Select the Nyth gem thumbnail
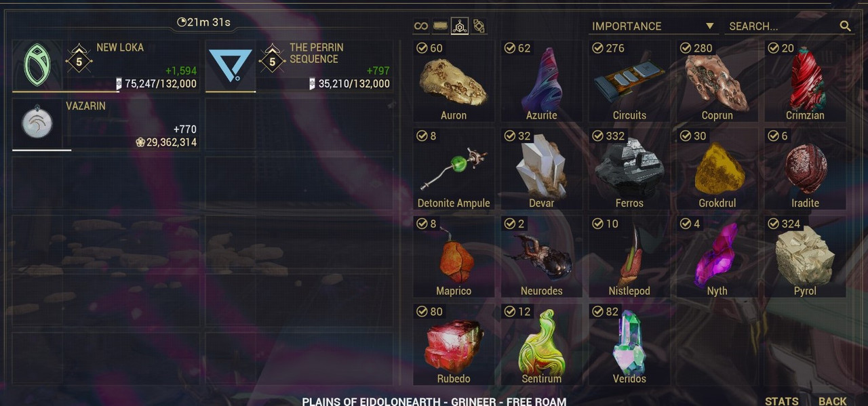Viewport: 868px width, 406px height. coord(717,254)
